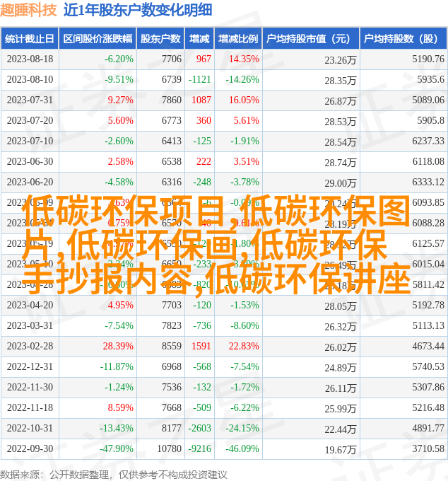Click the market value 24.89万
Viewport: 448px width, 481px height.
tap(340, 368)
